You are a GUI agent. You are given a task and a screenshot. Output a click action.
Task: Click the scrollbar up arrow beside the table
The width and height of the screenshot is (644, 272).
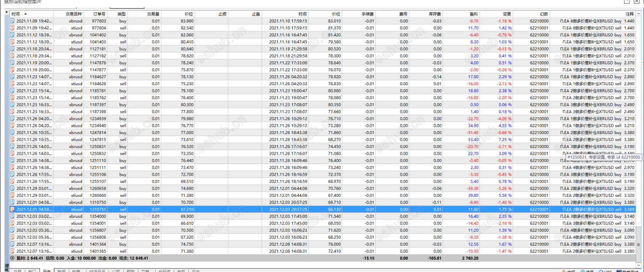click(x=639, y=14)
